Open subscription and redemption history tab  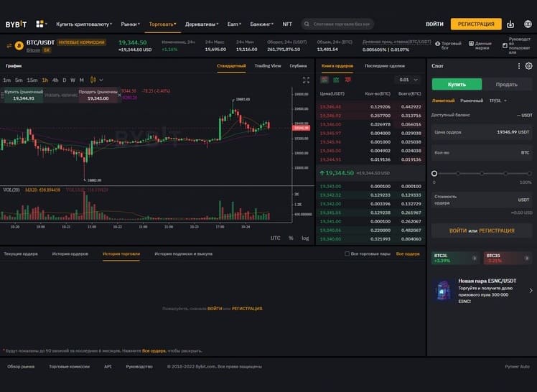(x=184, y=253)
